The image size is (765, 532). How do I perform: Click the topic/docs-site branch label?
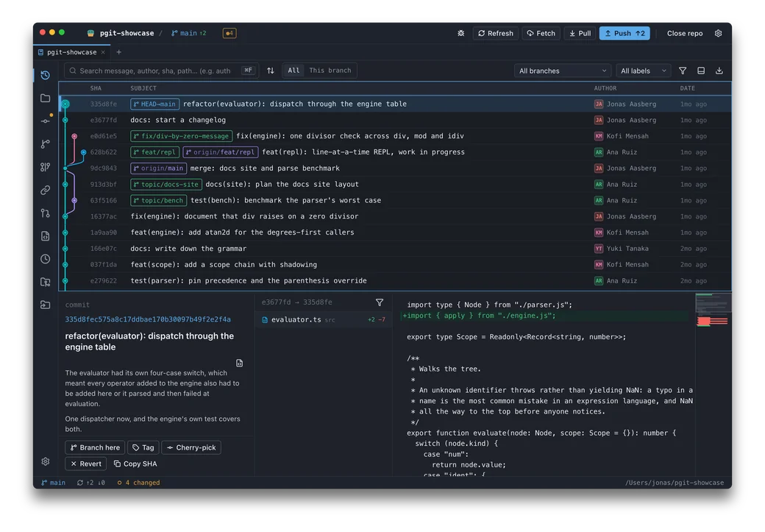(x=166, y=185)
